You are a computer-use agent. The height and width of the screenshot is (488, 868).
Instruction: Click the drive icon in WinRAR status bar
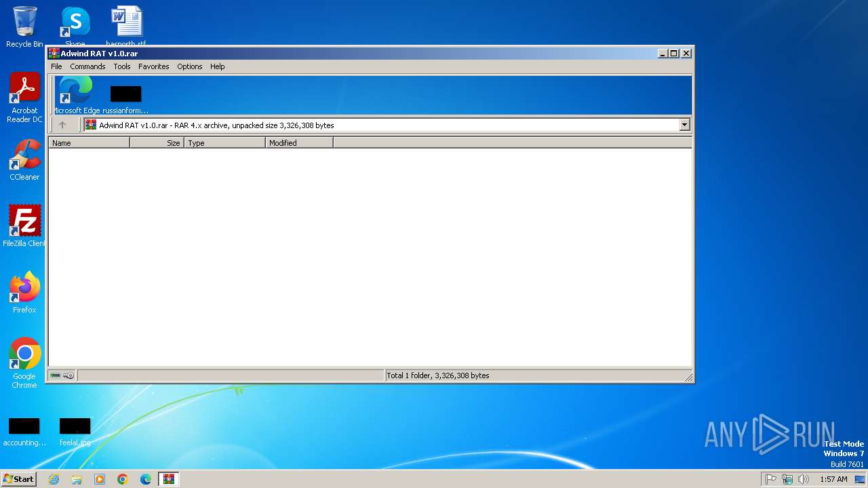pos(56,375)
